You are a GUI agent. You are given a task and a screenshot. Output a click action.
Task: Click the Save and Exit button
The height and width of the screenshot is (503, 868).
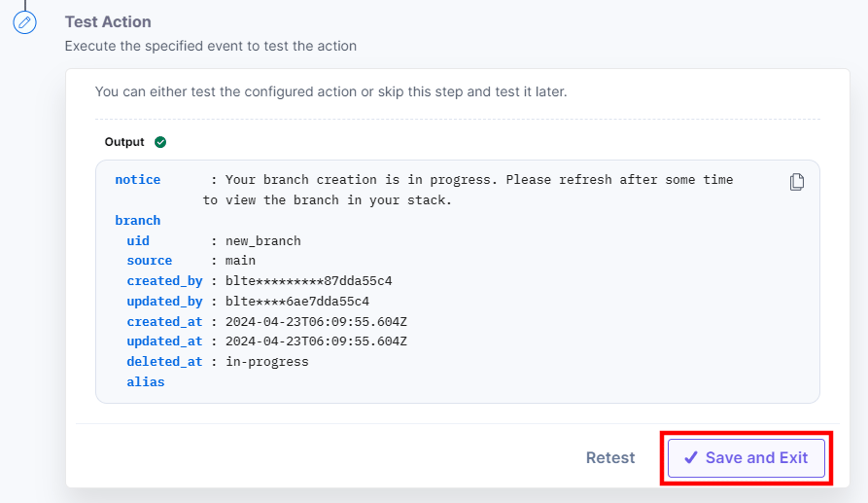[x=746, y=458]
